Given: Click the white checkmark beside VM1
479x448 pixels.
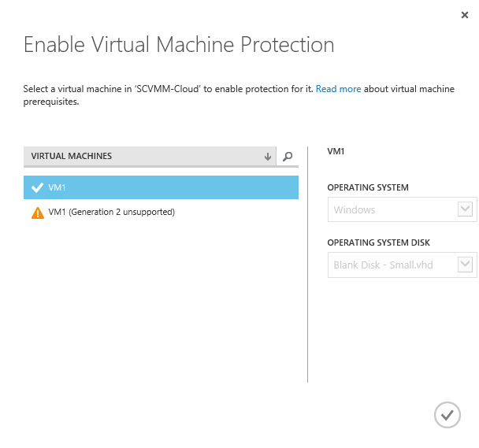Looking at the screenshot, I should [x=37, y=187].
